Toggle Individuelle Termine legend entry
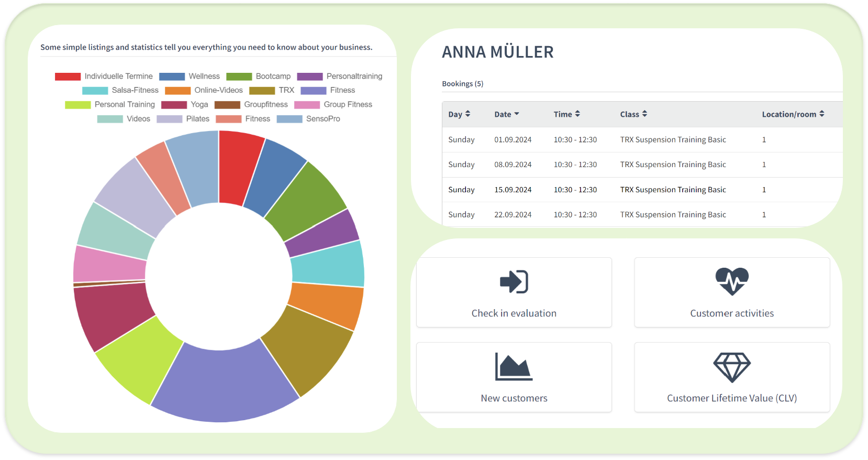868x460 pixels. [104, 76]
